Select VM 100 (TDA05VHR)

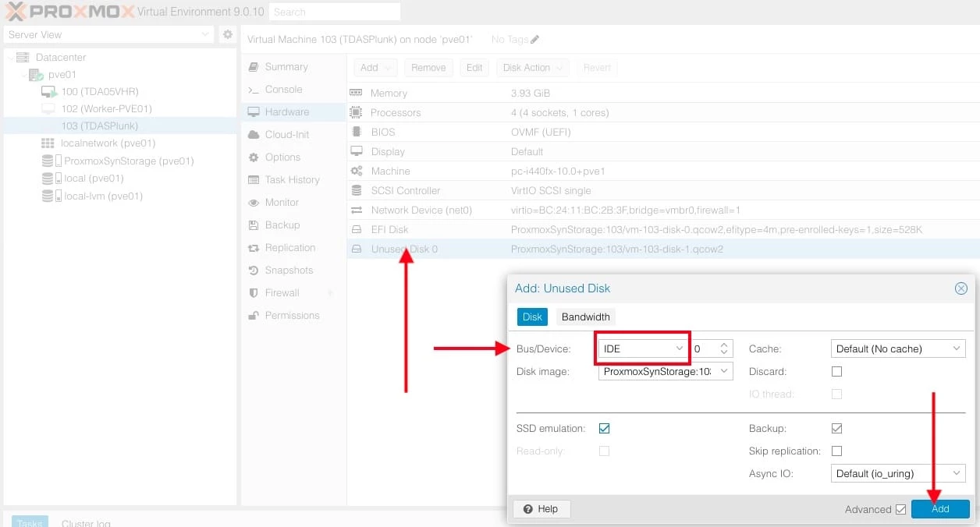tap(100, 91)
